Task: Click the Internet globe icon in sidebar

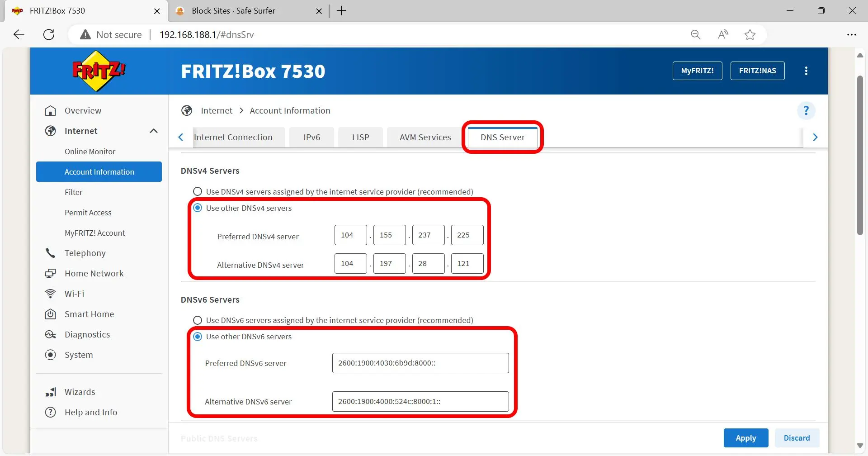Action: point(51,131)
